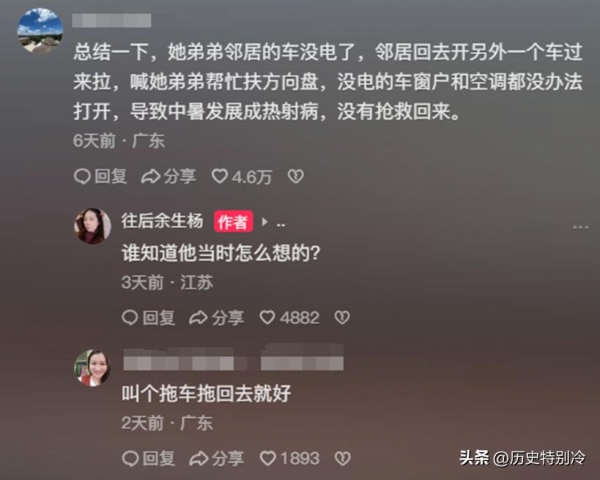Image resolution: width=600 pixels, height=480 pixels.
Task: Share the 叫个拖车拖回去就好 comment
Action: [216, 458]
